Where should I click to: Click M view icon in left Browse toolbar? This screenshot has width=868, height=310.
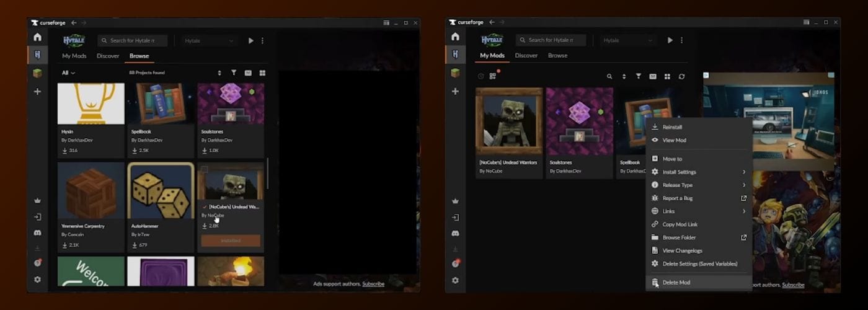[x=248, y=73]
